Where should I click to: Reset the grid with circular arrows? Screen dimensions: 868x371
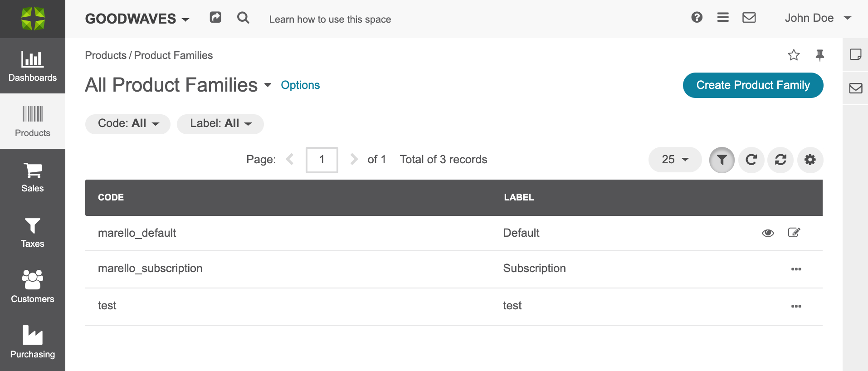pyautogui.click(x=780, y=160)
